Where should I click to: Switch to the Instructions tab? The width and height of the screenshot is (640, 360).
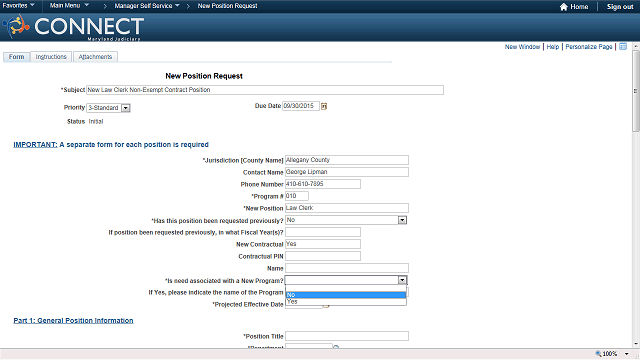tap(51, 57)
